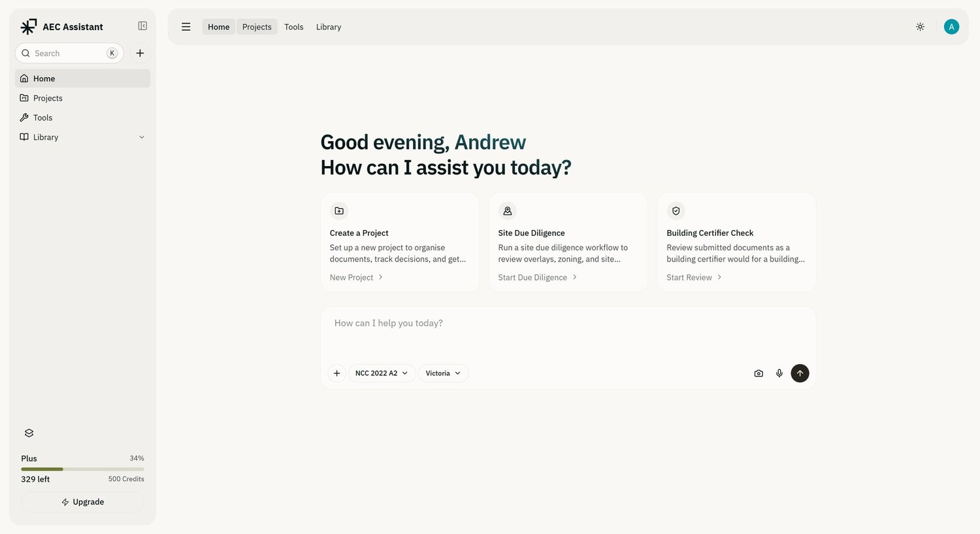
Task: Click the "34%" usage value
Action: (137, 458)
